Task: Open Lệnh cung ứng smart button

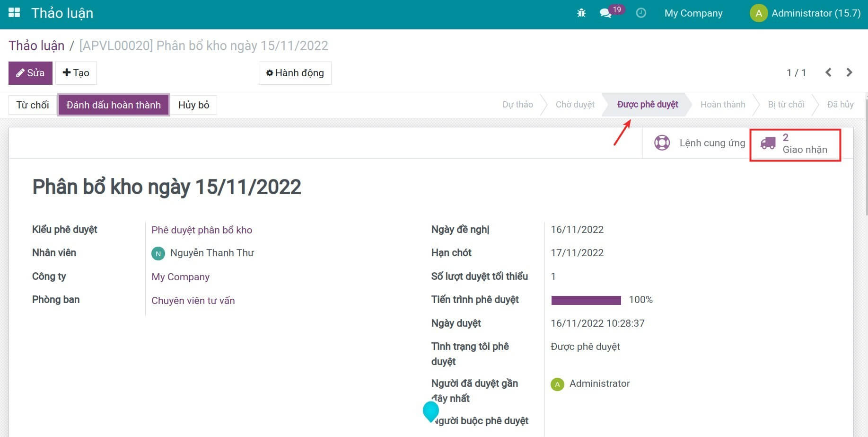Action: point(699,143)
